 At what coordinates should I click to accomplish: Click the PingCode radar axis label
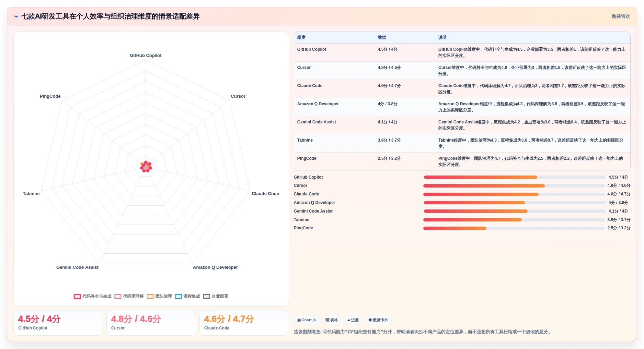(x=50, y=96)
